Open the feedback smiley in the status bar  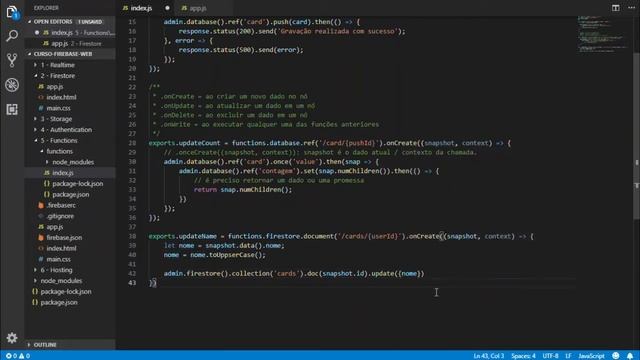tap(616, 356)
